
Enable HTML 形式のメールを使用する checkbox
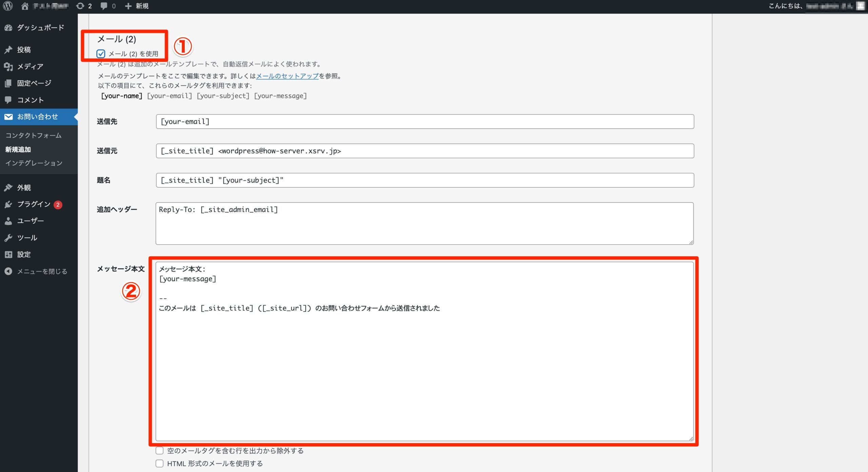point(159,463)
